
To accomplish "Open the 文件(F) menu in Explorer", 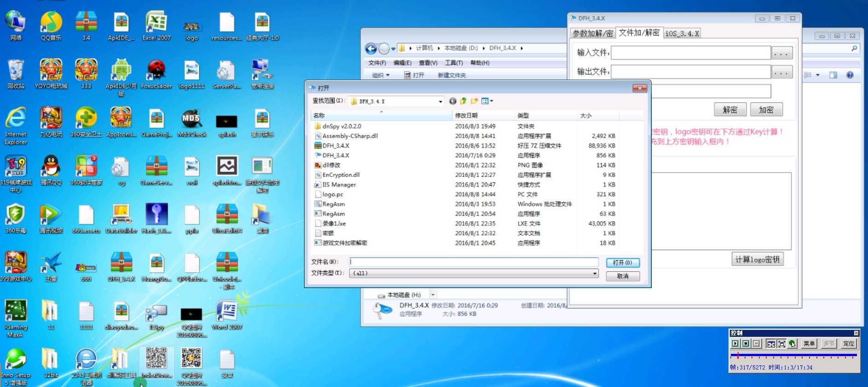I will (x=377, y=63).
